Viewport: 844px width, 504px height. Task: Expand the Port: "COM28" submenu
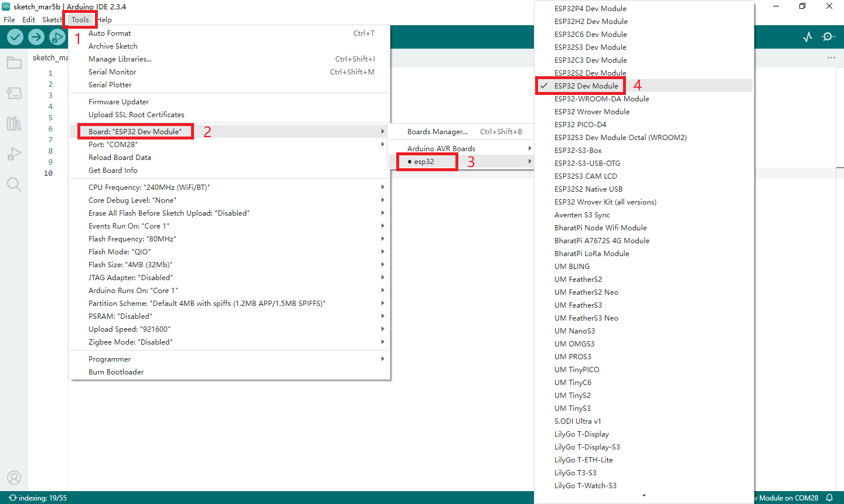coord(230,145)
